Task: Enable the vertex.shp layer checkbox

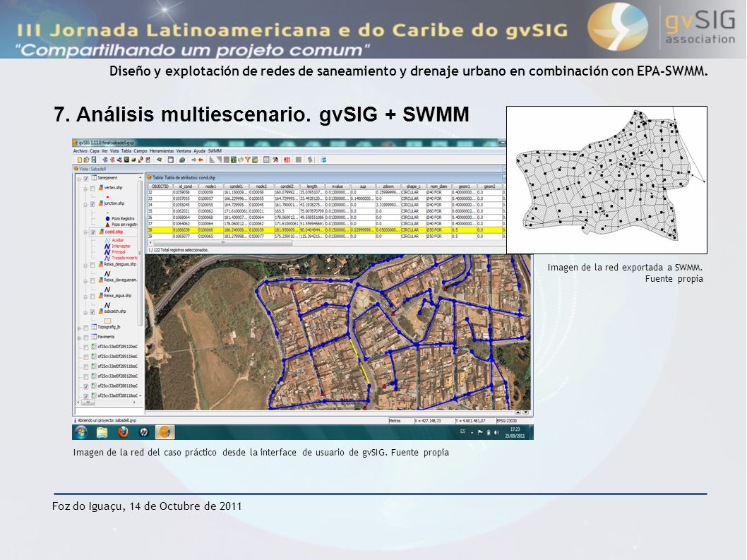Action: [92, 189]
